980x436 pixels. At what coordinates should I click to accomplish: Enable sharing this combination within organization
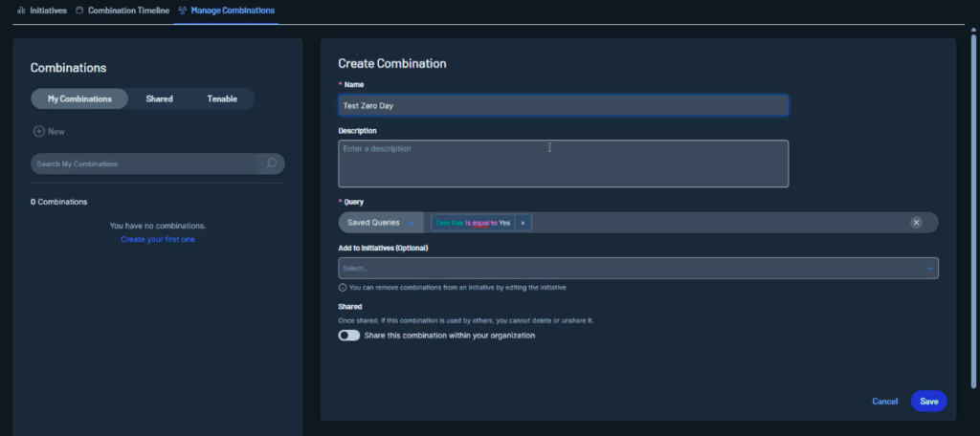point(349,336)
